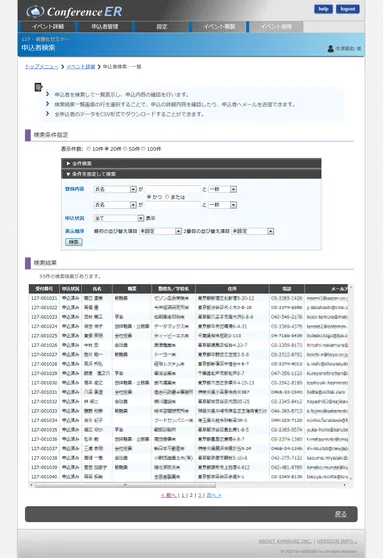Open the second 氏名 field dropdown
The image size is (384, 559).
pyautogui.click(x=115, y=205)
